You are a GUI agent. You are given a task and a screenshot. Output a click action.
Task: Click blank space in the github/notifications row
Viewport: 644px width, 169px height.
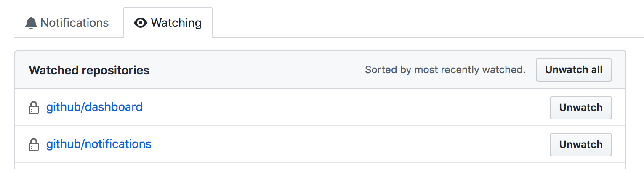(x=337, y=145)
